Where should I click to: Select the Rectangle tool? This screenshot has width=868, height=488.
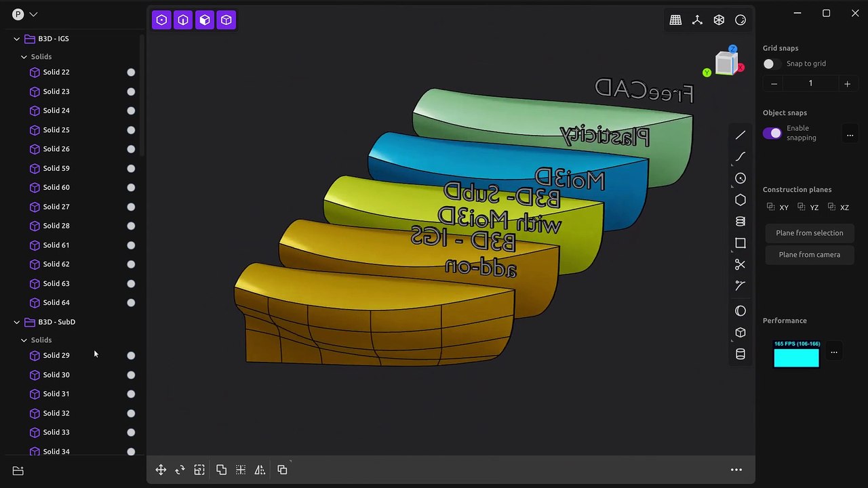coord(741,243)
